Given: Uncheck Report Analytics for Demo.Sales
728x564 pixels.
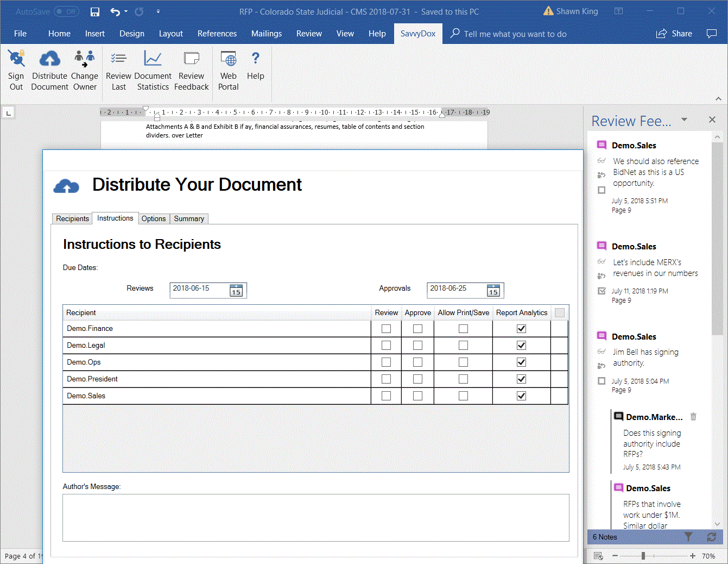Looking at the screenshot, I should [521, 396].
